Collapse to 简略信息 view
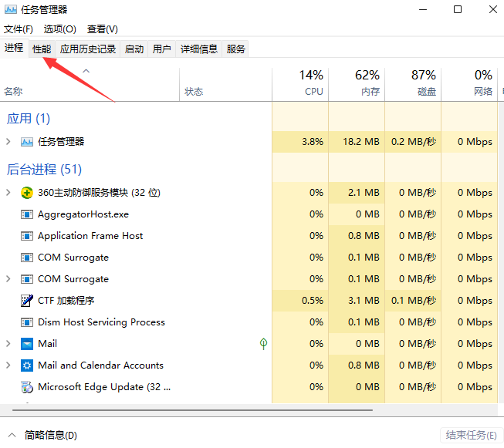The height and width of the screenshot is (448, 504). (x=43, y=435)
